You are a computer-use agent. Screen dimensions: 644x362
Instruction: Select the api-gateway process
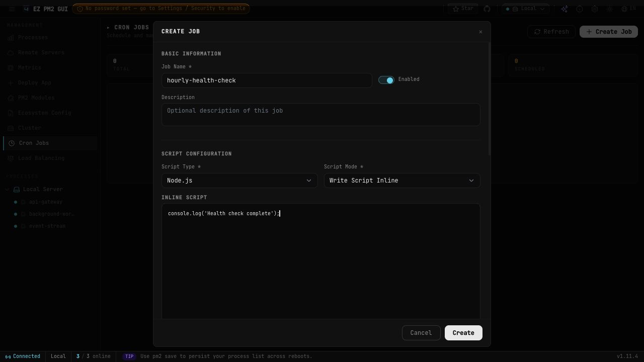pos(45,202)
